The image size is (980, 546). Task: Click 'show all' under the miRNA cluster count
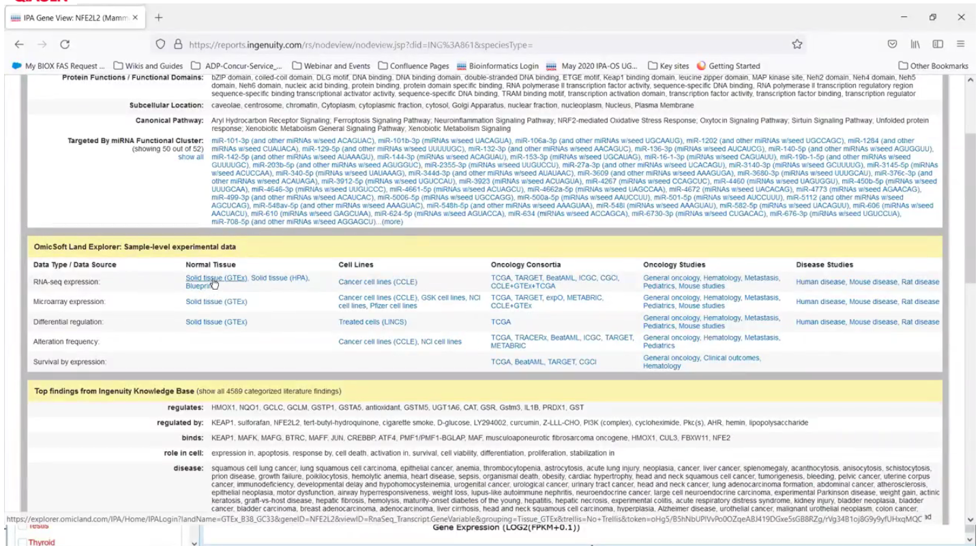[x=190, y=157]
